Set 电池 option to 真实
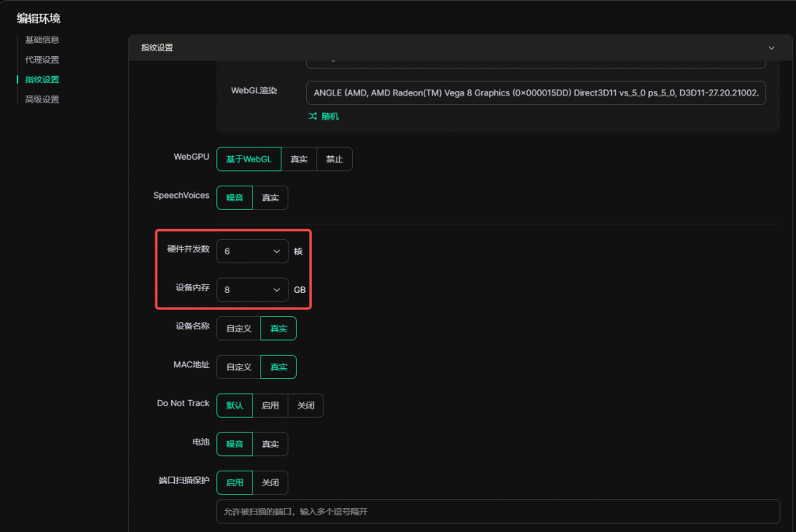Screen dimensions: 796x532 tap(270, 444)
